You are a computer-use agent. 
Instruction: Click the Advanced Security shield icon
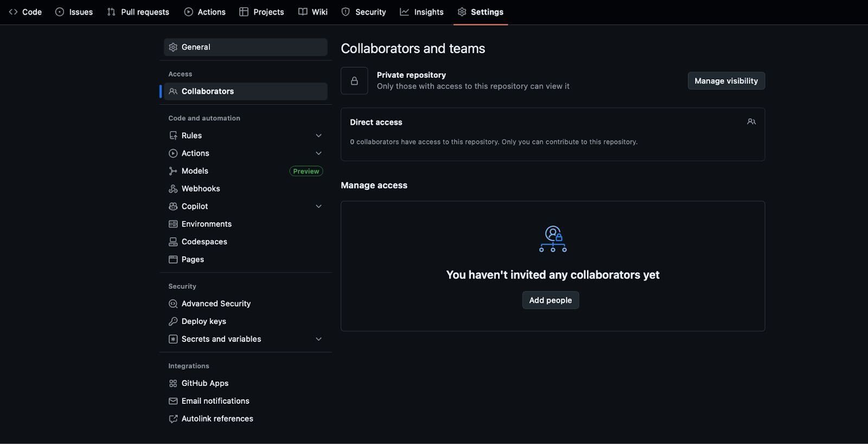coord(173,304)
